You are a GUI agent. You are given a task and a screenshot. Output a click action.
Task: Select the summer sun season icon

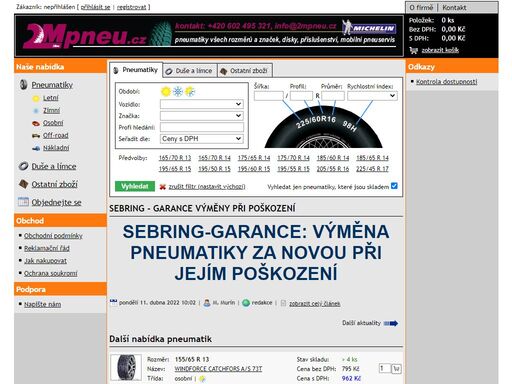(166, 91)
